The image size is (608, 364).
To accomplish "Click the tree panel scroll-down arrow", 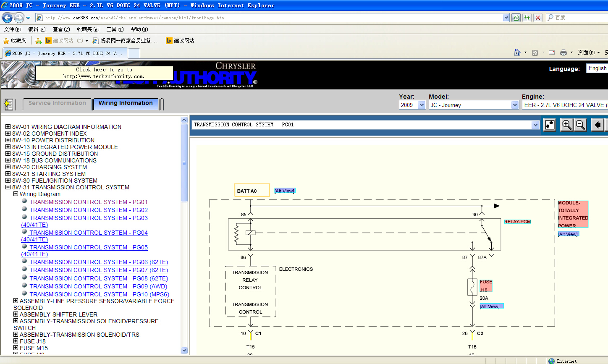I will (x=184, y=350).
